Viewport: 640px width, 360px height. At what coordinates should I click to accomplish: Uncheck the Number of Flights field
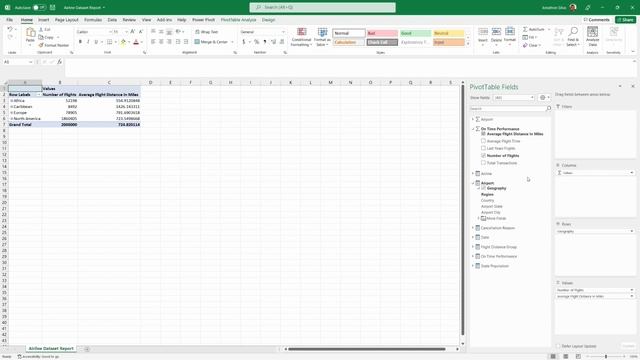point(483,156)
